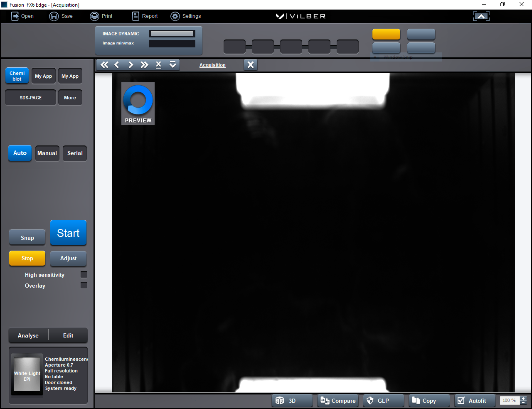Copy the current image
The height and width of the screenshot is (409, 532).
(429, 400)
